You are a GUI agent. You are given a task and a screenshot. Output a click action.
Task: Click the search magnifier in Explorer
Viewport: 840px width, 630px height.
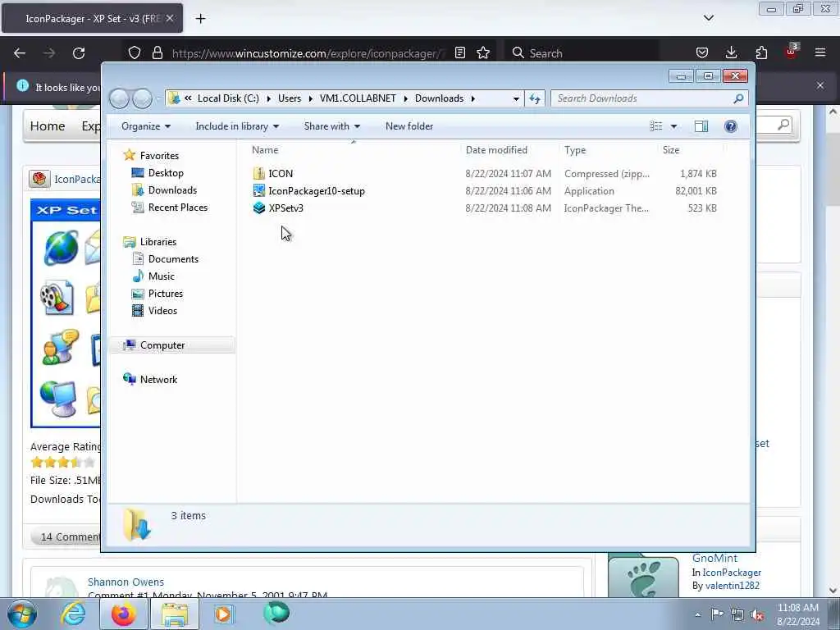[739, 98]
